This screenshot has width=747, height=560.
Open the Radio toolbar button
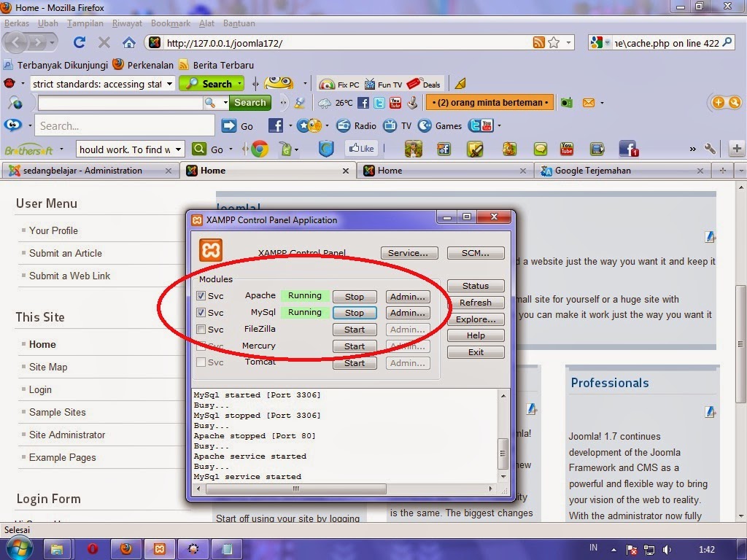tap(356, 125)
